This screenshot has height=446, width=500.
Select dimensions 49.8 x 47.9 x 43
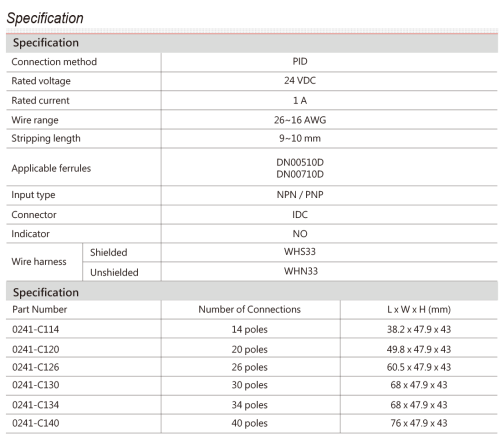[x=419, y=349]
